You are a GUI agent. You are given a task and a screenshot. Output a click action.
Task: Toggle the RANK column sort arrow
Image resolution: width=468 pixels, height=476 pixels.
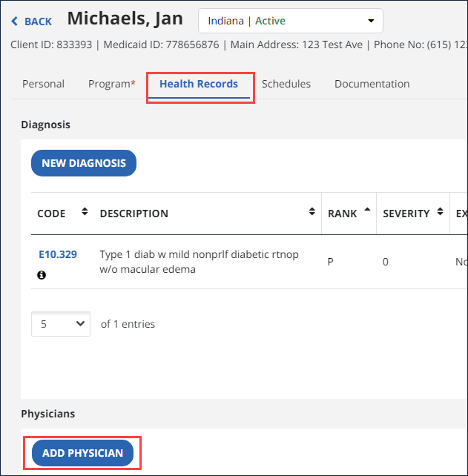tap(366, 213)
